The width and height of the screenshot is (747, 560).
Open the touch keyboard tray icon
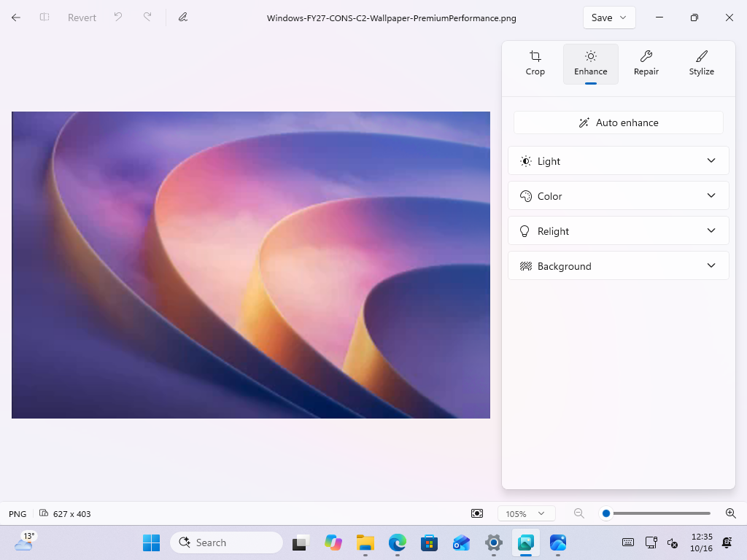click(x=628, y=542)
